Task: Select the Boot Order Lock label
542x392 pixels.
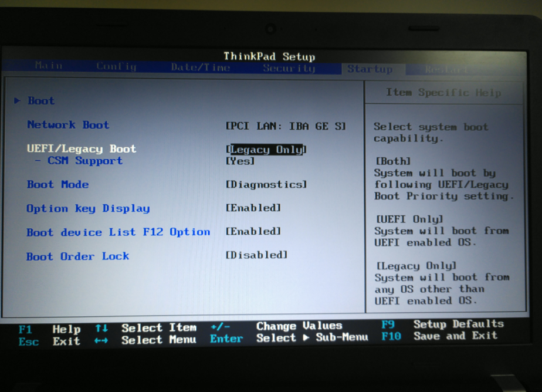Action: [78, 256]
